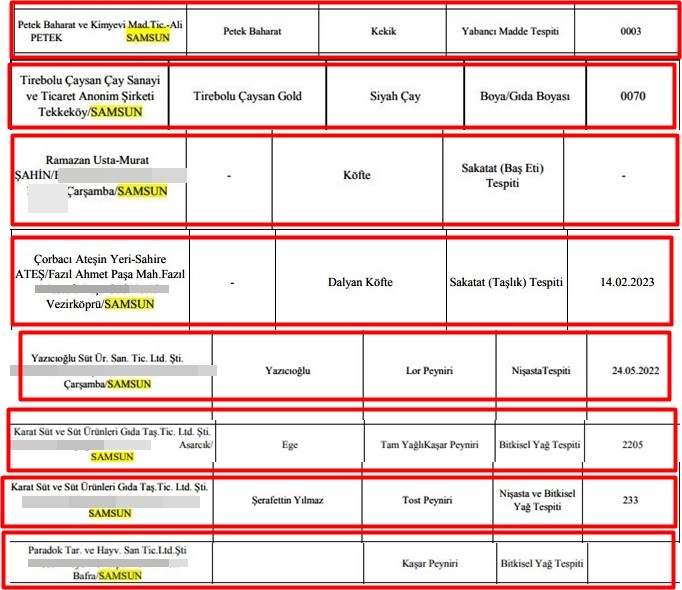Select the Boya/Gıda Boyası cell
This screenshot has height=590, width=682.
[x=524, y=97]
